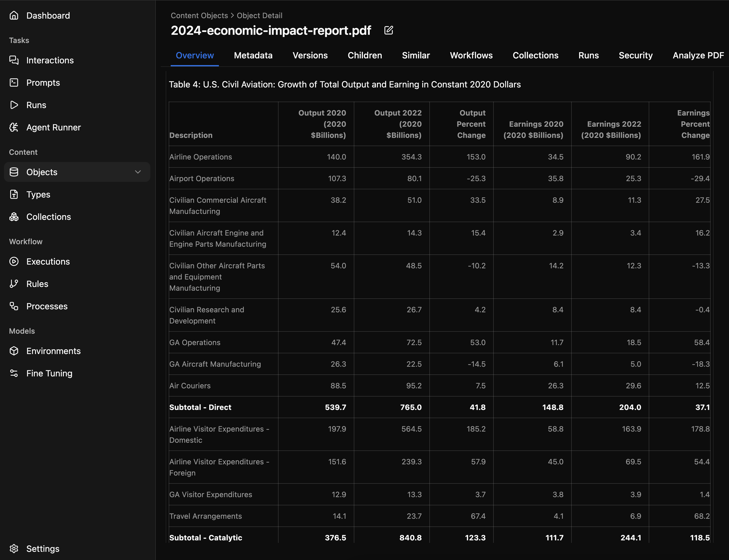
Task: Select the Agent Runner brain icon
Action: (x=14, y=127)
